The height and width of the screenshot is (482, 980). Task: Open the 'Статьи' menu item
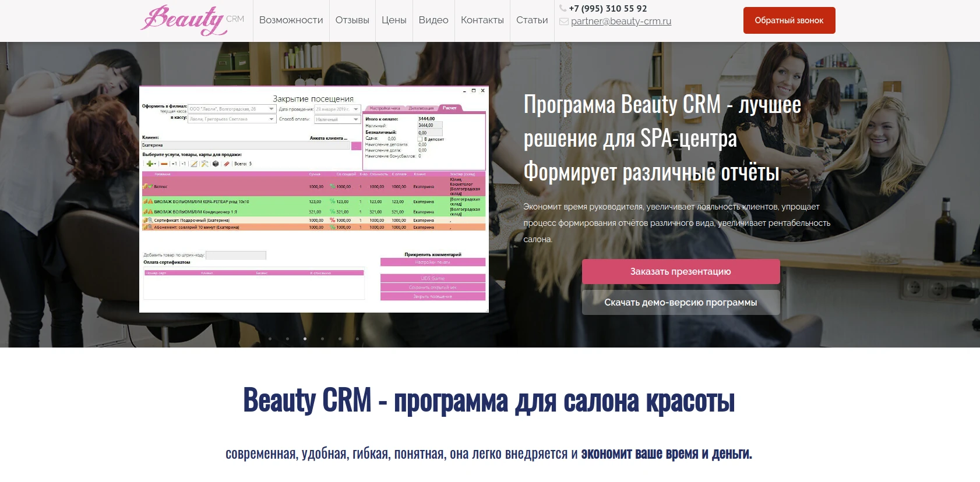(532, 20)
